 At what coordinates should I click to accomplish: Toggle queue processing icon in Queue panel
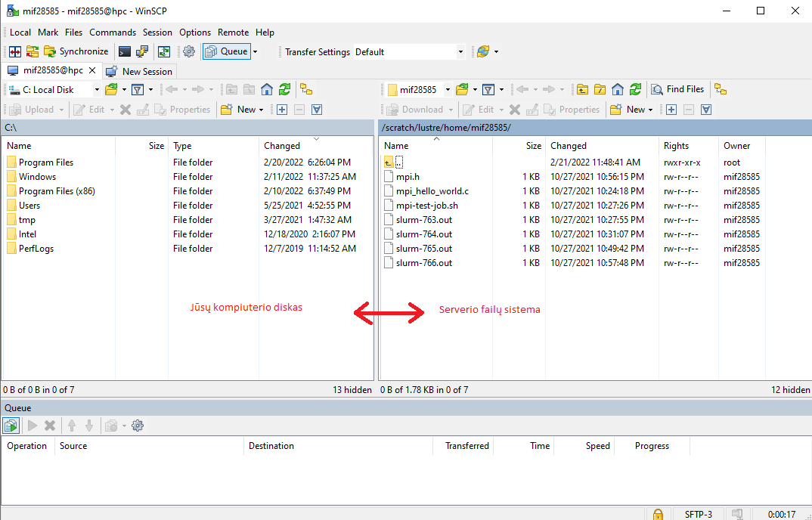click(11, 426)
